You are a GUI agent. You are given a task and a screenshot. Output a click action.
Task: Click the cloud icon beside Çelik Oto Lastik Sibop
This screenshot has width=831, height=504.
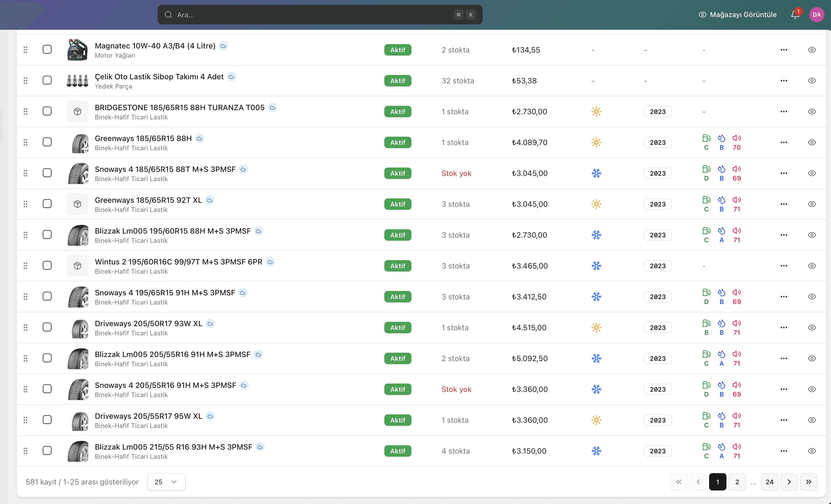[231, 77]
